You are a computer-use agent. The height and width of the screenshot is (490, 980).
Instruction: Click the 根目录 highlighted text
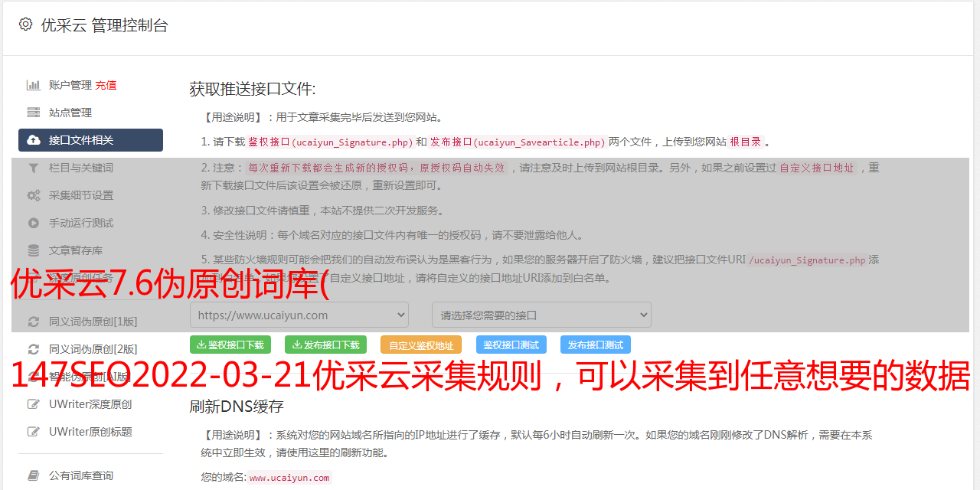coord(746,142)
